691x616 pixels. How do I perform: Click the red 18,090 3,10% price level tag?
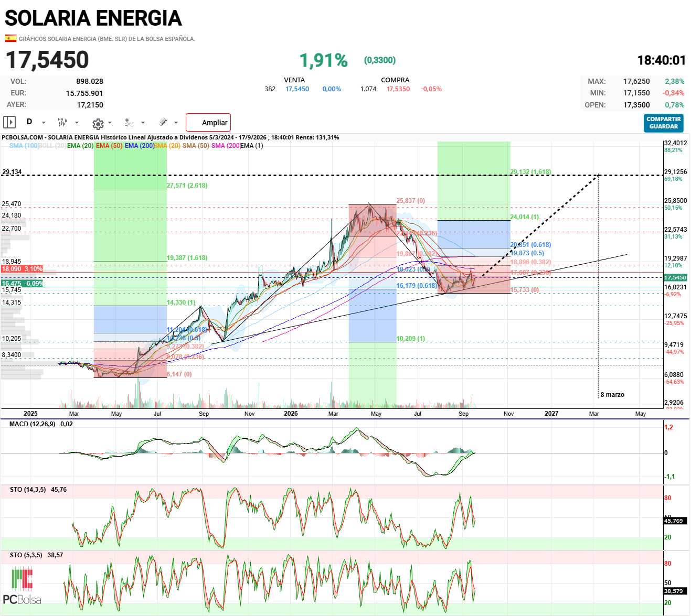pos(22,269)
